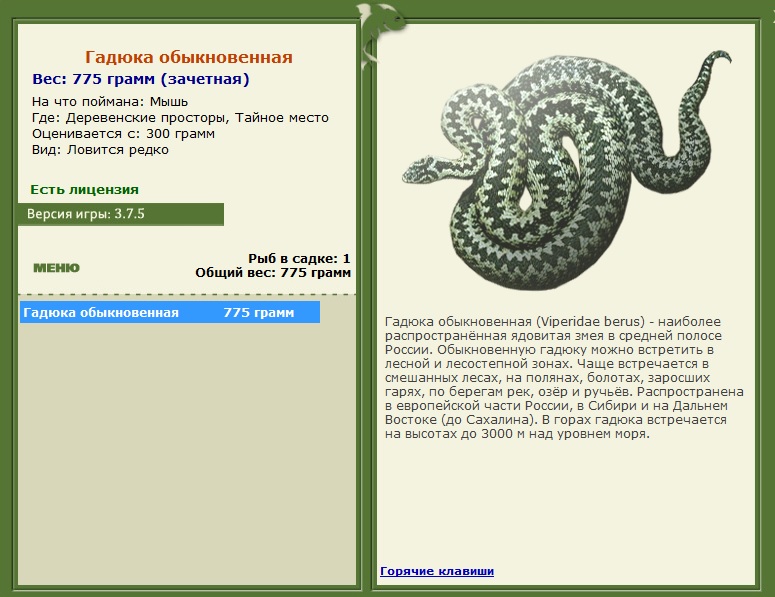Image resolution: width=775 pixels, height=597 pixels.
Task: Click the viper snake image
Action: 566,168
